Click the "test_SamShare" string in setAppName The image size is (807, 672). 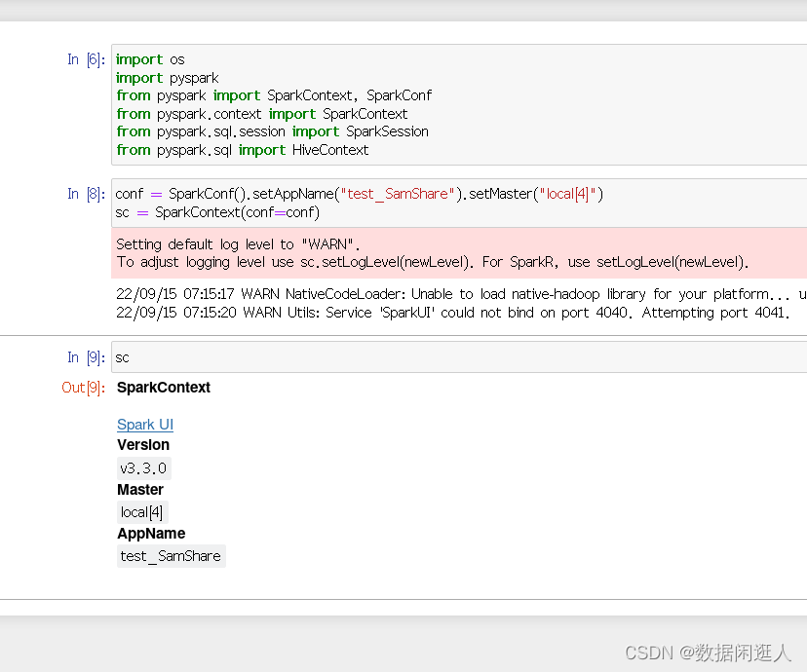coord(398,194)
